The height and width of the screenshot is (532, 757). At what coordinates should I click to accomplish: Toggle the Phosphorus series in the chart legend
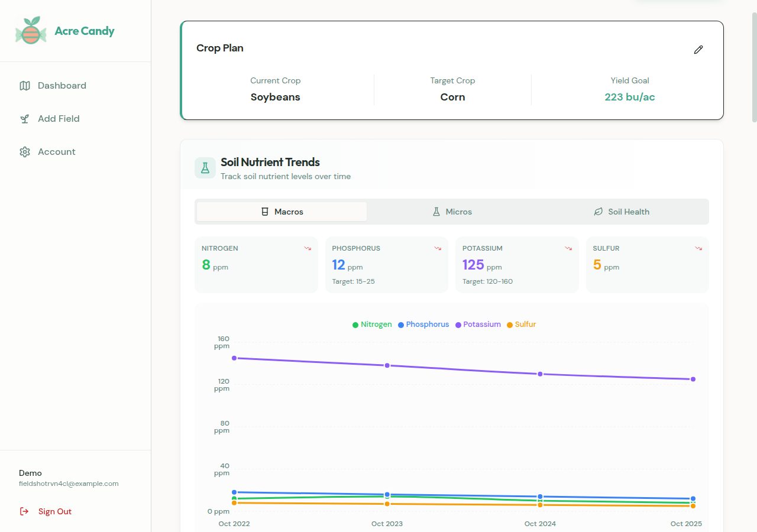pos(423,325)
